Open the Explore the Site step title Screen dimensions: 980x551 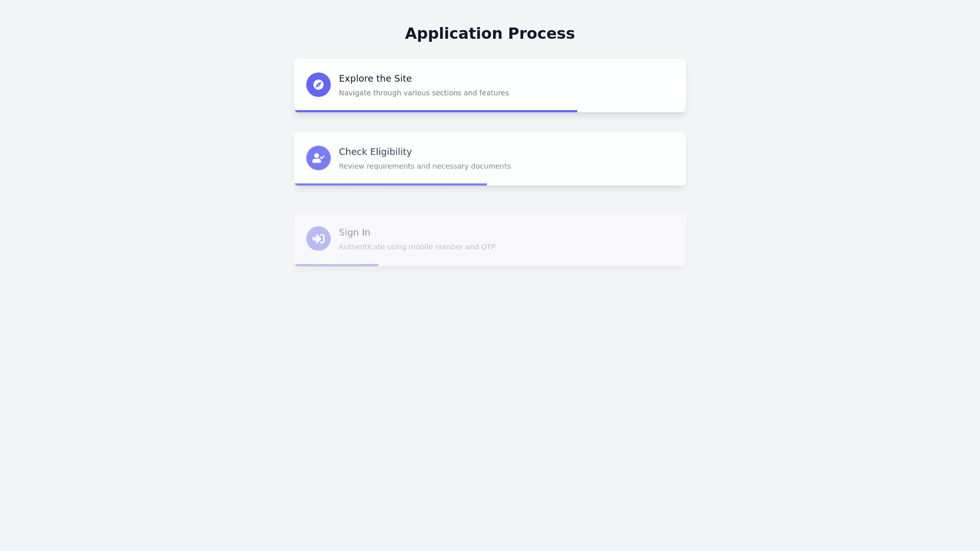[x=375, y=79]
